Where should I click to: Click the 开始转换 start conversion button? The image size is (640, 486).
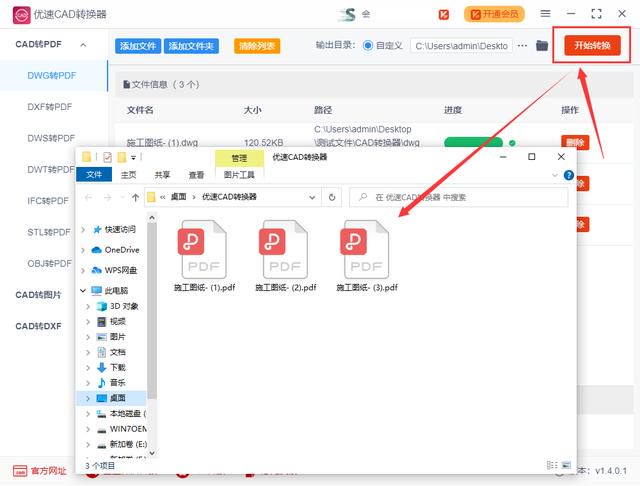click(592, 45)
